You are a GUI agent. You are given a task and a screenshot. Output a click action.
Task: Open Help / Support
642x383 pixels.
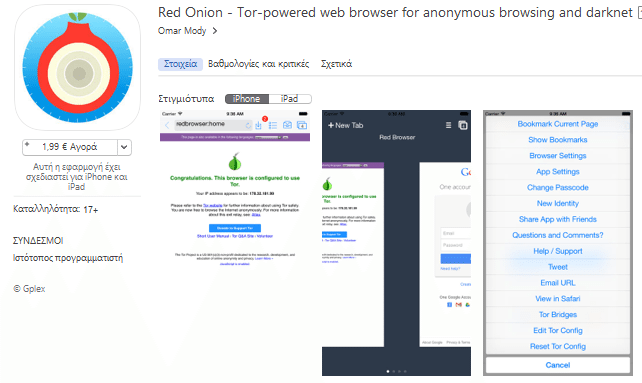(558, 251)
